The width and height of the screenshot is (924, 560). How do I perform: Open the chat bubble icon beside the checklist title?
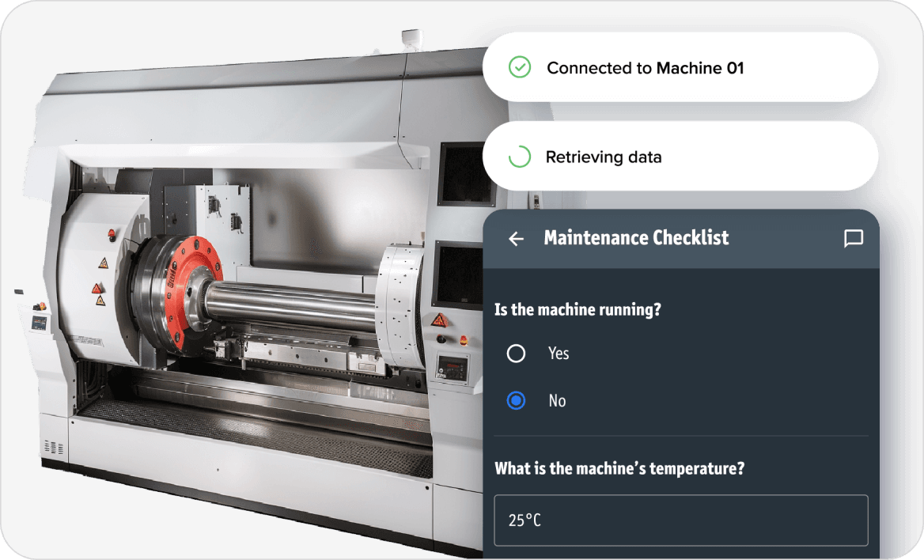(x=854, y=238)
